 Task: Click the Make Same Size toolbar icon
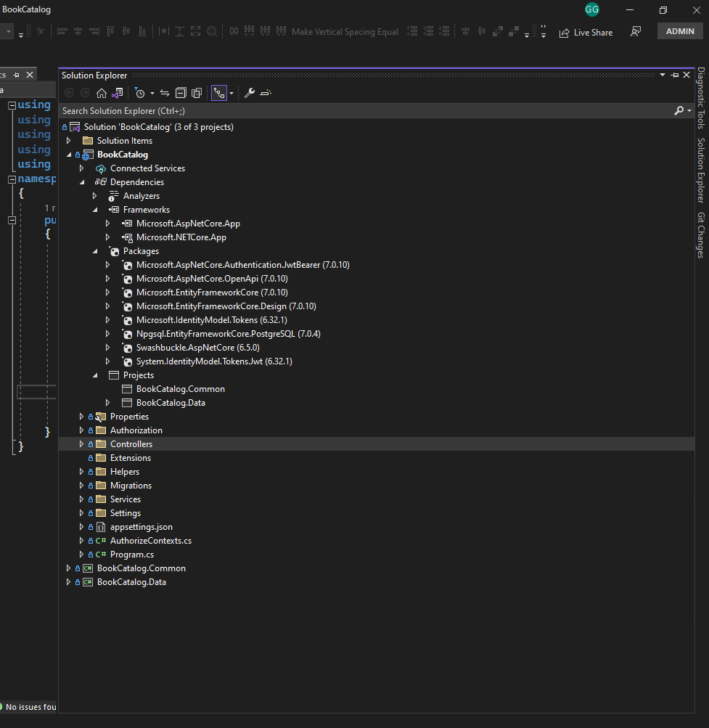[x=195, y=31]
